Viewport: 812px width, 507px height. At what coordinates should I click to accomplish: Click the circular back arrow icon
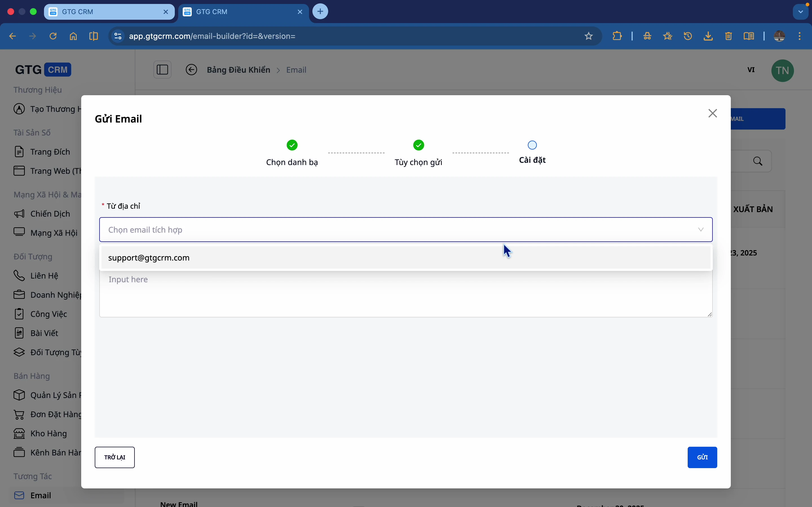(x=191, y=70)
